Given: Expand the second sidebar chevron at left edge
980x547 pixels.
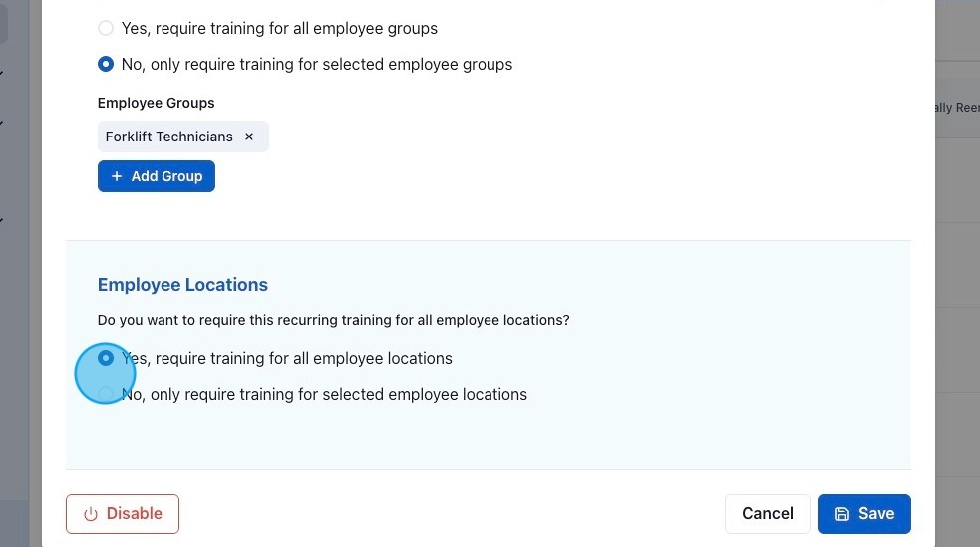Looking at the screenshot, I should [x=2, y=123].
